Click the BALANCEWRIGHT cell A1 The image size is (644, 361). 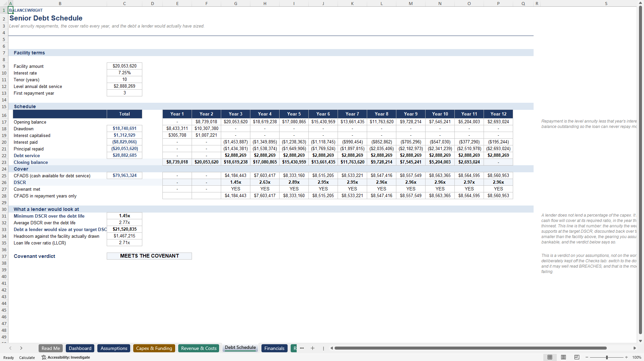[10, 10]
